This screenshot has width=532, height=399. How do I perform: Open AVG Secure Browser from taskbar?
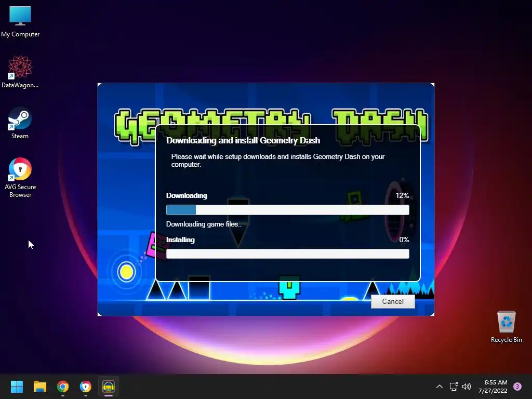(86, 387)
